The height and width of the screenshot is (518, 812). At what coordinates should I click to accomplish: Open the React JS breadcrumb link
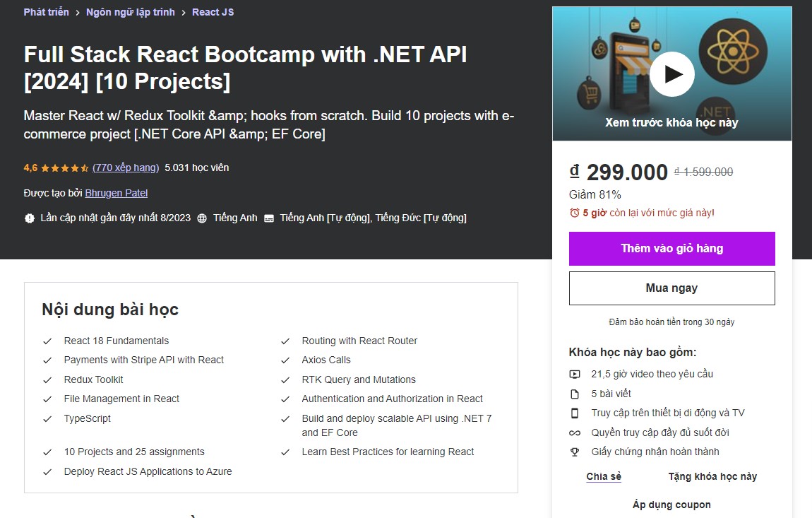click(x=213, y=12)
